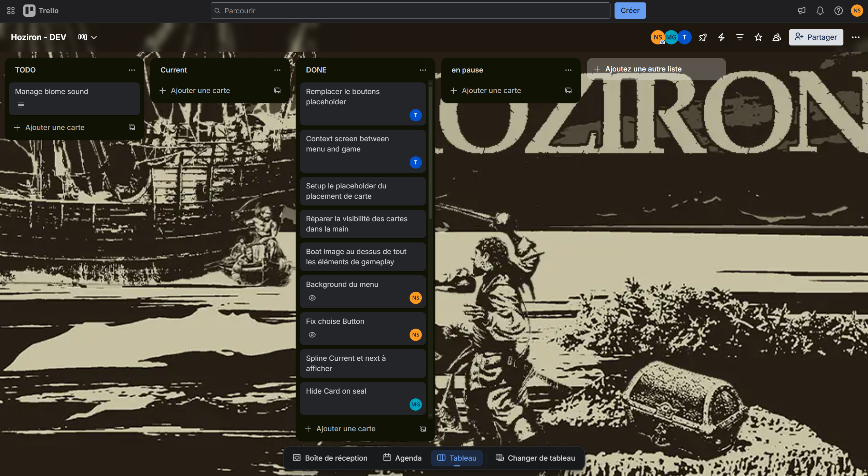Viewport: 868px width, 476px height.
Task: Open the Atlassian app switcher grid
Action: click(10, 10)
